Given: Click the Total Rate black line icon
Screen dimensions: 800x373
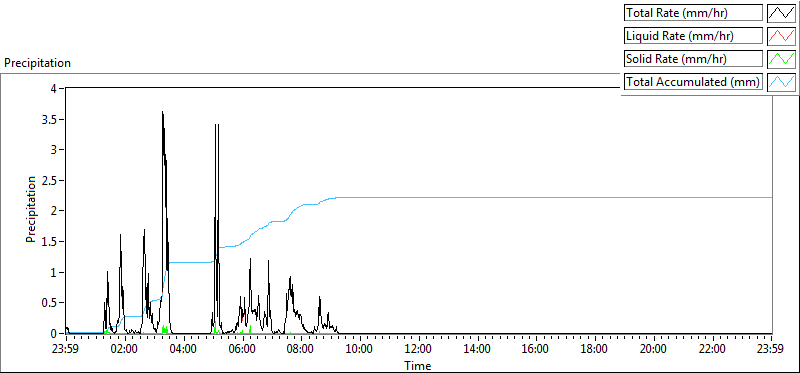Looking at the screenshot, I should pos(781,13).
